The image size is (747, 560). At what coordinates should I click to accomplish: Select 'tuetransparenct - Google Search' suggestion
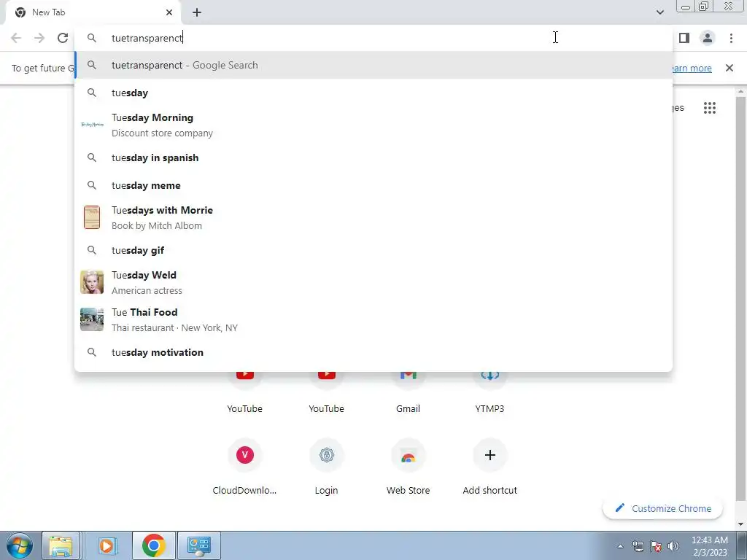point(373,65)
